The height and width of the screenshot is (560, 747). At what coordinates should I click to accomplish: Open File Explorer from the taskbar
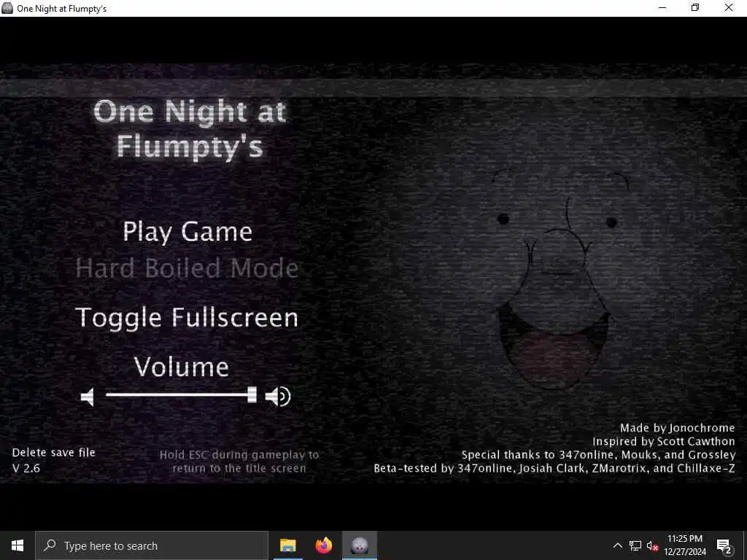[287, 545]
